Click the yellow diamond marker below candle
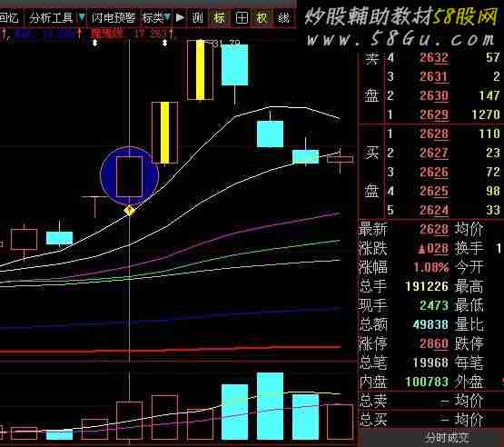Screen dimensions: 504x447 click(129, 211)
